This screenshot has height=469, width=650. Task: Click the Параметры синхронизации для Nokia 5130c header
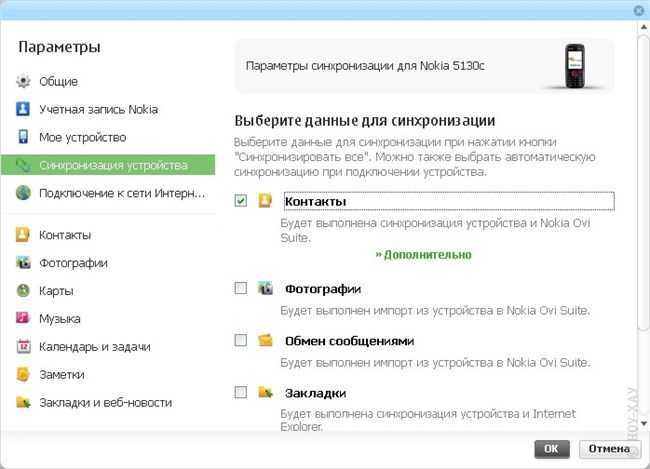tap(365, 66)
